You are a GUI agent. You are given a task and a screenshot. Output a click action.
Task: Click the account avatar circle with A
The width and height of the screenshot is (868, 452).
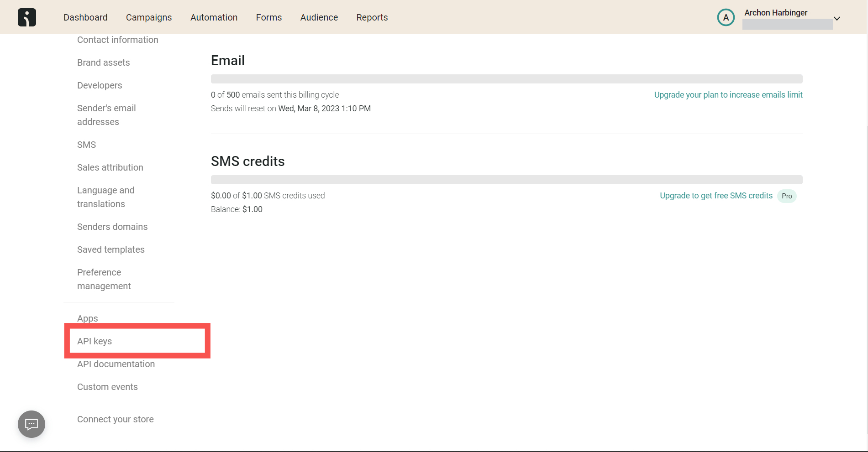(726, 17)
